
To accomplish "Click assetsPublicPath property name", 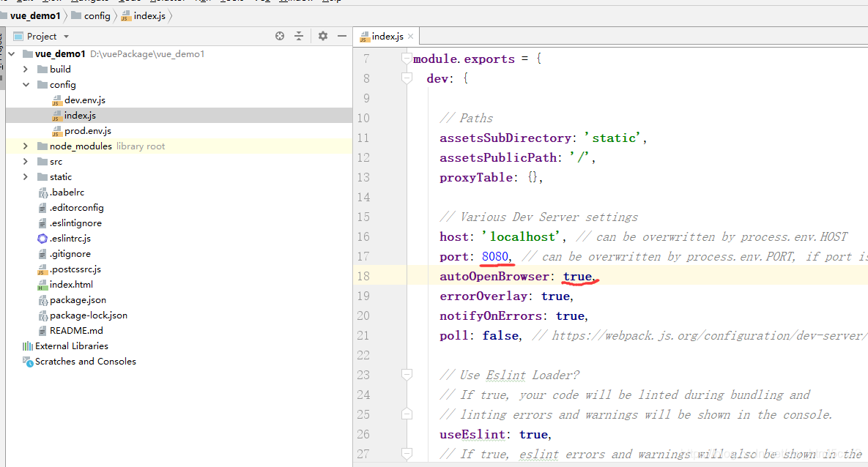I will point(497,157).
